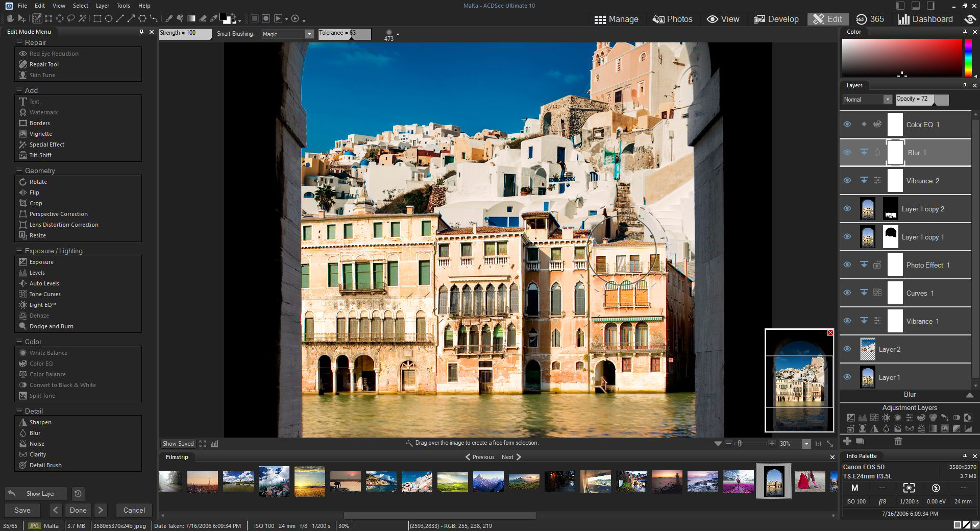Add a new layer with plus icon
Viewport: 980px width, 531px height.
point(847,441)
